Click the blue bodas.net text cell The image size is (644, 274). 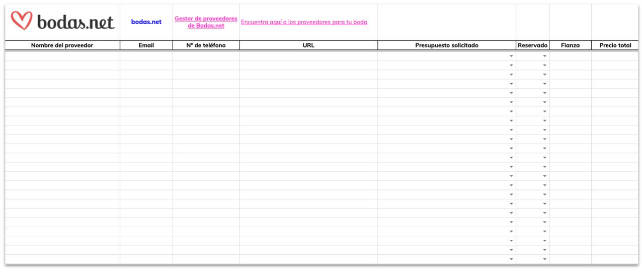coord(146,22)
